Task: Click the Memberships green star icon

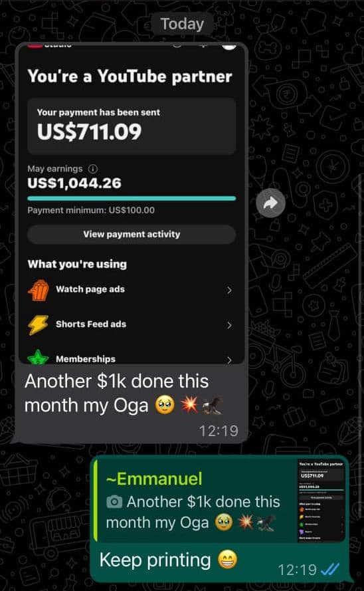Action: [x=38, y=356]
